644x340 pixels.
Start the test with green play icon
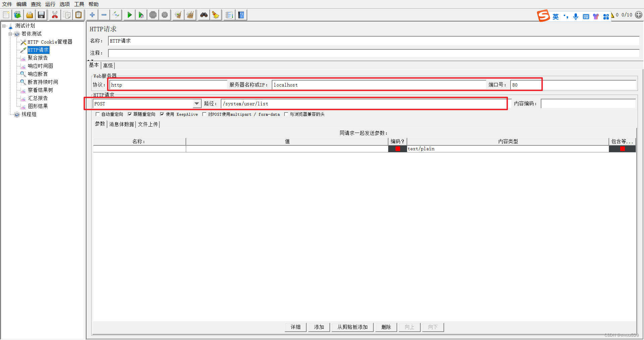(129, 15)
